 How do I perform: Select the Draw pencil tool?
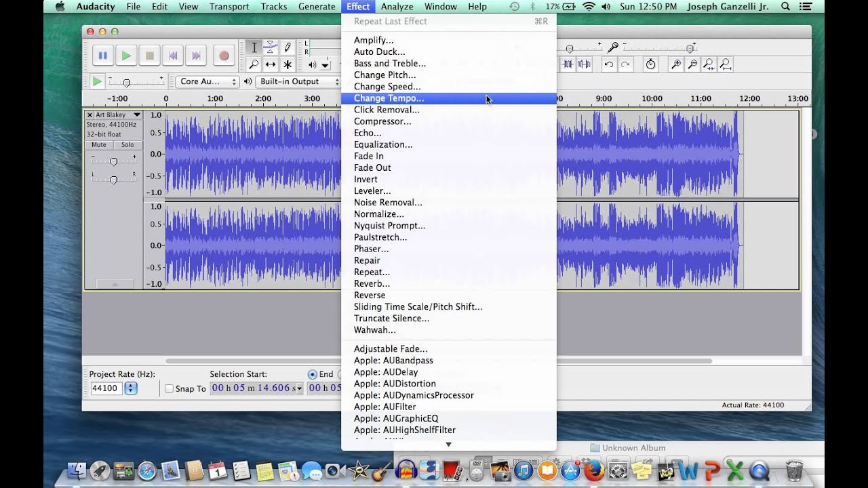pos(287,47)
